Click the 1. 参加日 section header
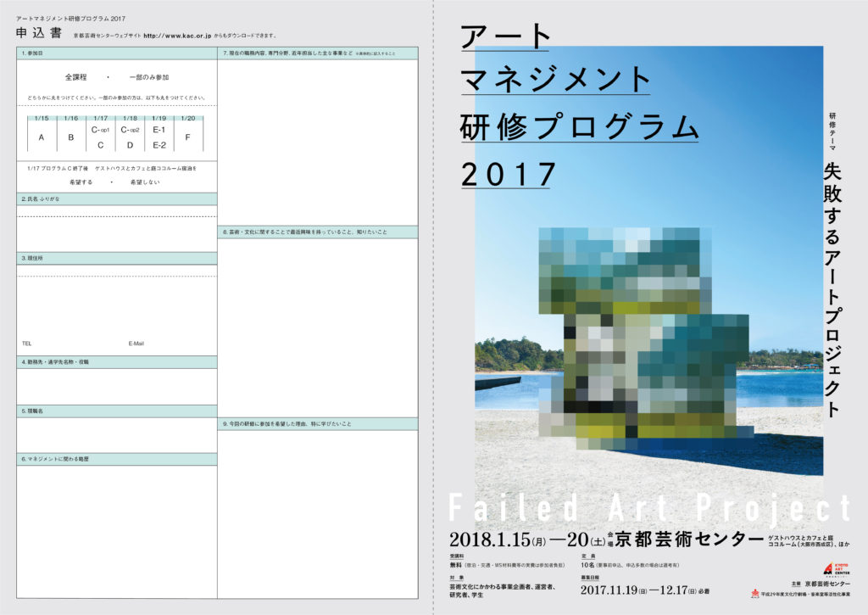The width and height of the screenshot is (868, 615). (117, 53)
